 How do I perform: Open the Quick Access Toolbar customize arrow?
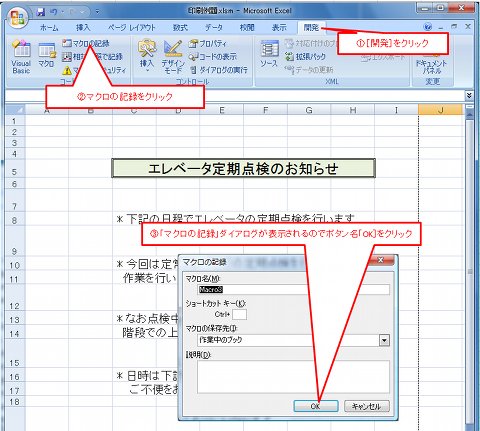pos(97,12)
